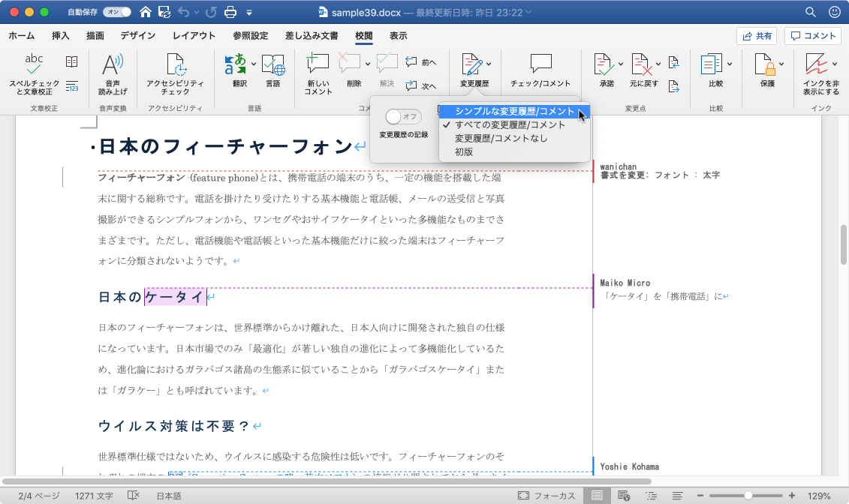The width and height of the screenshot is (849, 504).
Task: Click the コメント button at top right
Action: [x=813, y=35]
